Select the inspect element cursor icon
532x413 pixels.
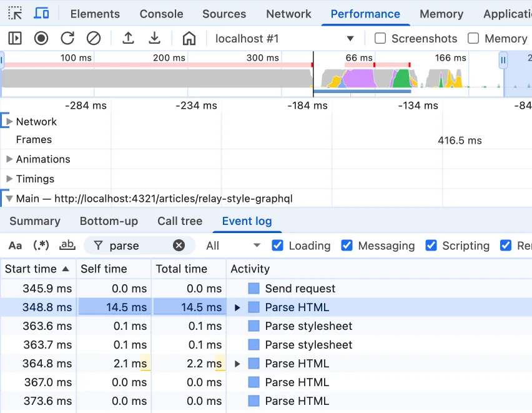15,13
